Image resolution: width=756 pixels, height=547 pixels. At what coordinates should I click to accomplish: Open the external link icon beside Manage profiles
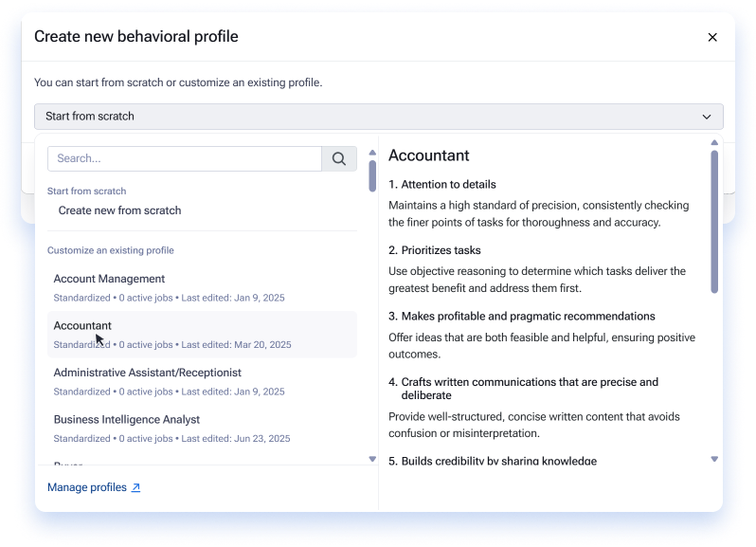[136, 487]
